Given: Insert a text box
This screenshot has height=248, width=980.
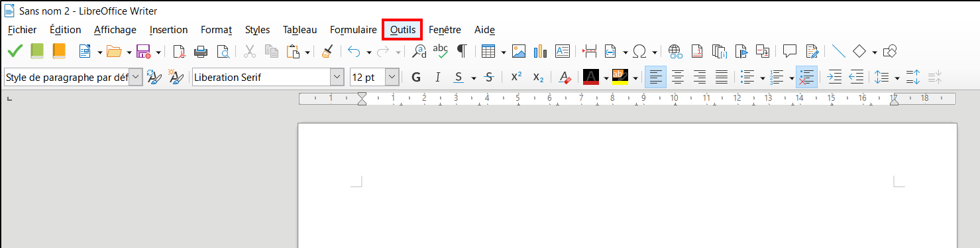Looking at the screenshot, I should tap(563, 51).
